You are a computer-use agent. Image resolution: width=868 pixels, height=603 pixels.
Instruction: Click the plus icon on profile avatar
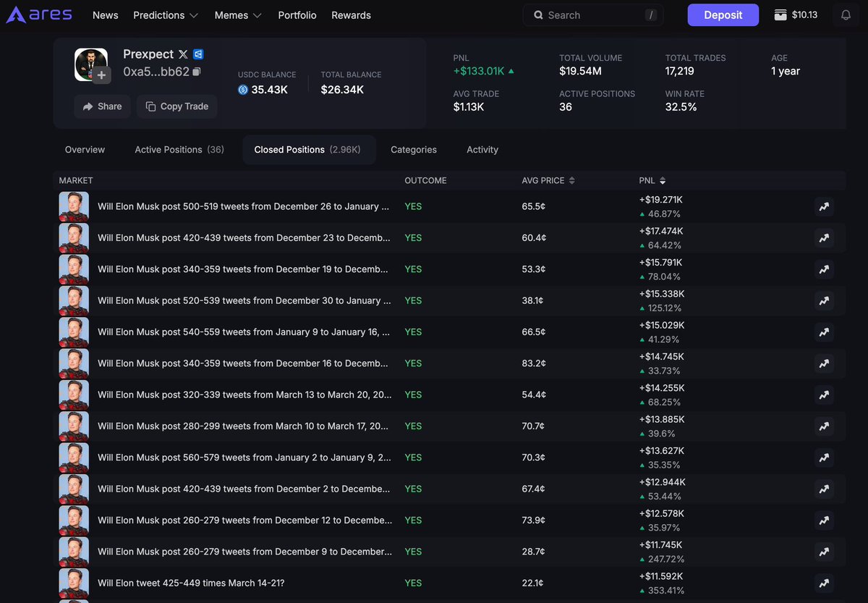coord(101,75)
